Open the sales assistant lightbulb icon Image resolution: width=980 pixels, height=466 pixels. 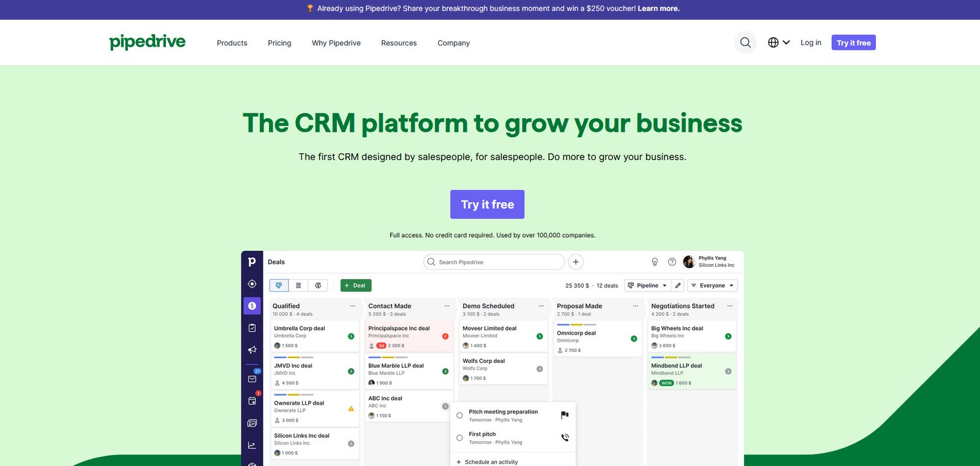655,262
